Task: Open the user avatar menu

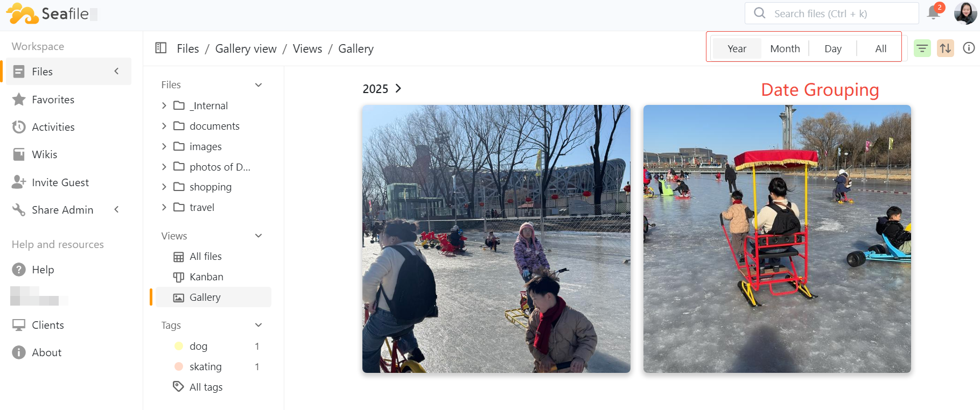Action: click(965, 13)
